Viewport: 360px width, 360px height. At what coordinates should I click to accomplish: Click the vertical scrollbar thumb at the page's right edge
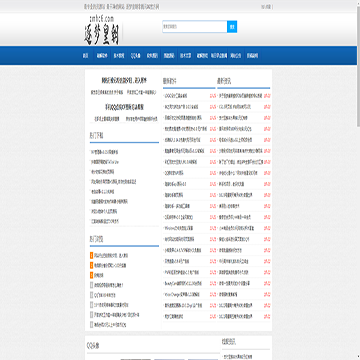358,63
